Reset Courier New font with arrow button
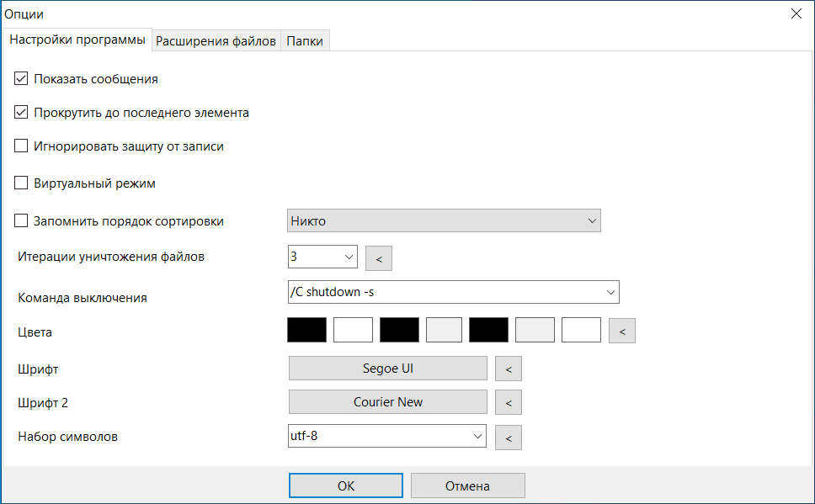This screenshot has width=815, height=504. click(x=508, y=402)
